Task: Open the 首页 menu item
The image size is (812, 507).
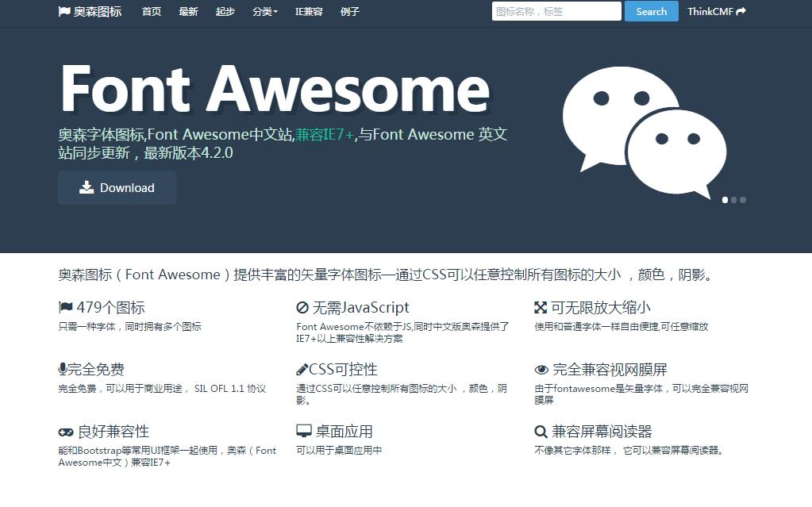Action: click(151, 12)
